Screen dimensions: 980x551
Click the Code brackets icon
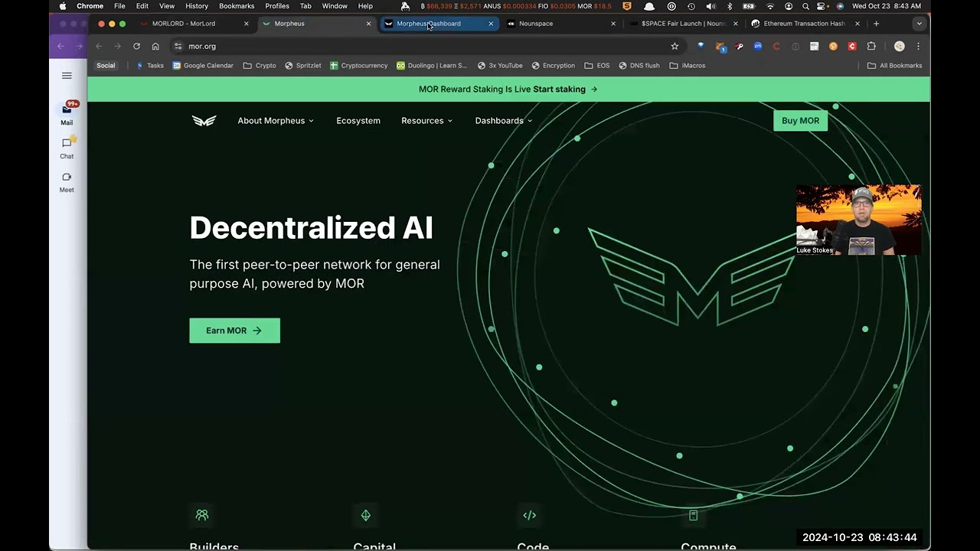(x=529, y=515)
